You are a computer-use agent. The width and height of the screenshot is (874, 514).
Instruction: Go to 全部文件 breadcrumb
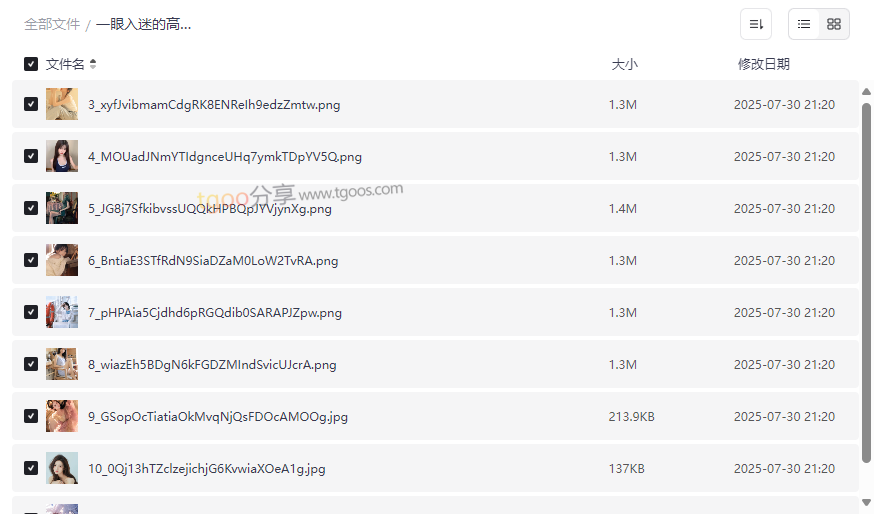52,24
